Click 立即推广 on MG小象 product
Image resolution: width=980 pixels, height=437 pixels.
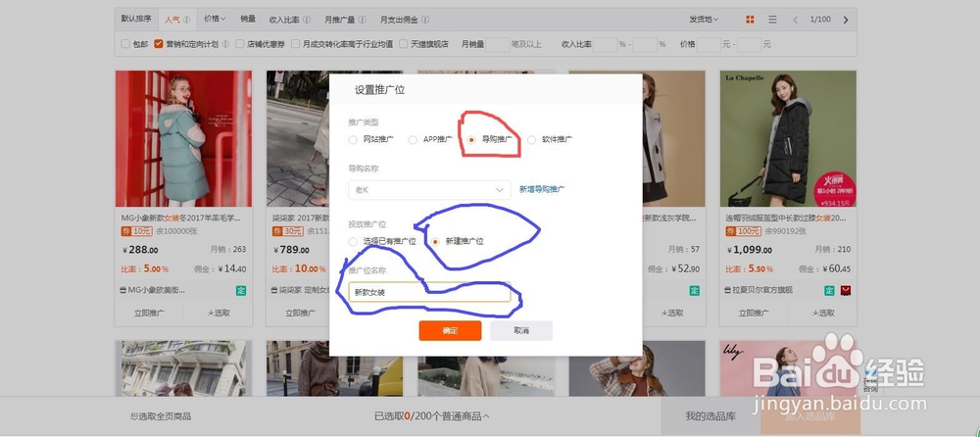[x=149, y=313]
